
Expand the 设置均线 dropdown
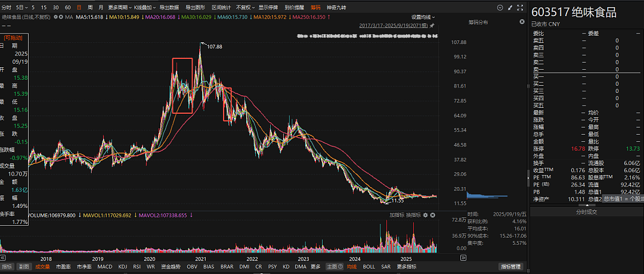[x=423, y=17]
